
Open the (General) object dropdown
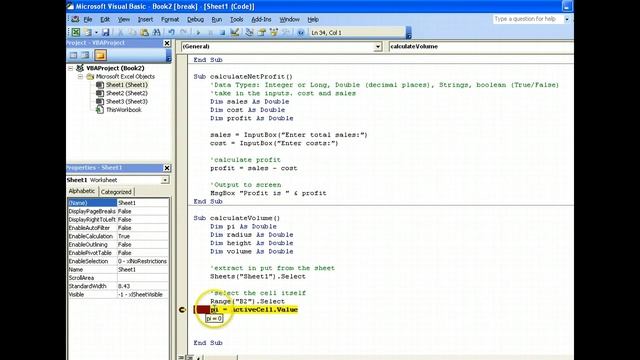(x=378, y=47)
